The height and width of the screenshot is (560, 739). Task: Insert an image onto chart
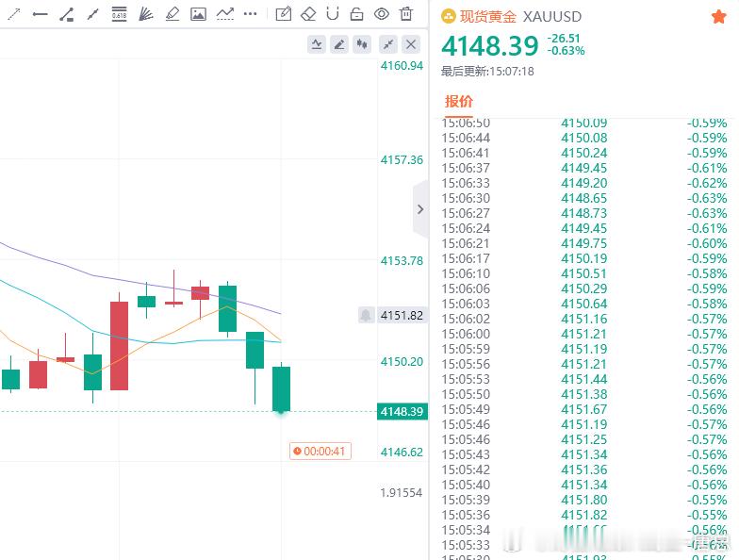coord(198,14)
